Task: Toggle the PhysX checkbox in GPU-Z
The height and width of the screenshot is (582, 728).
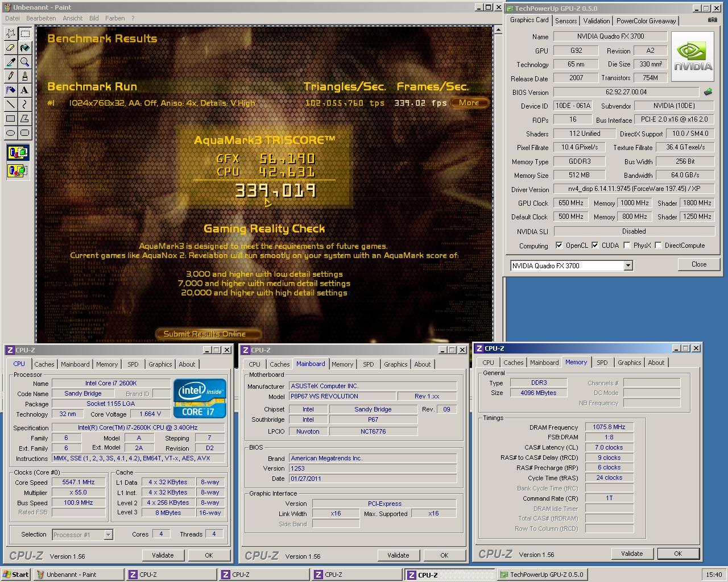Action: (627, 246)
